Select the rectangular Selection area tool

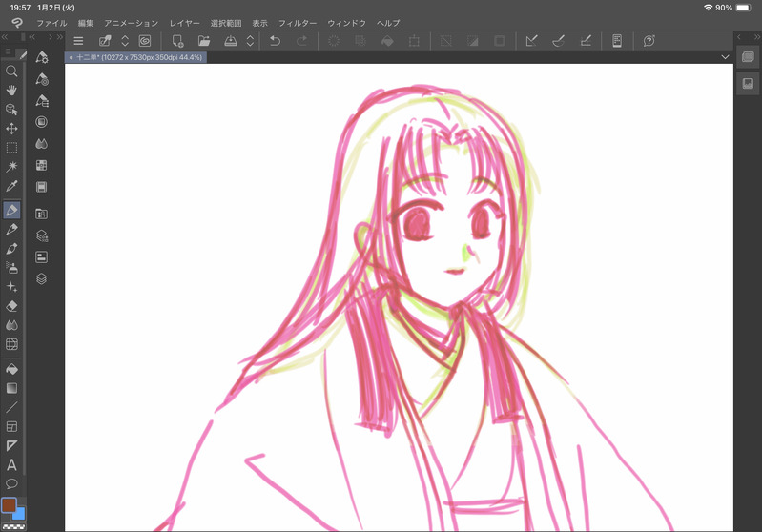pos(11,147)
